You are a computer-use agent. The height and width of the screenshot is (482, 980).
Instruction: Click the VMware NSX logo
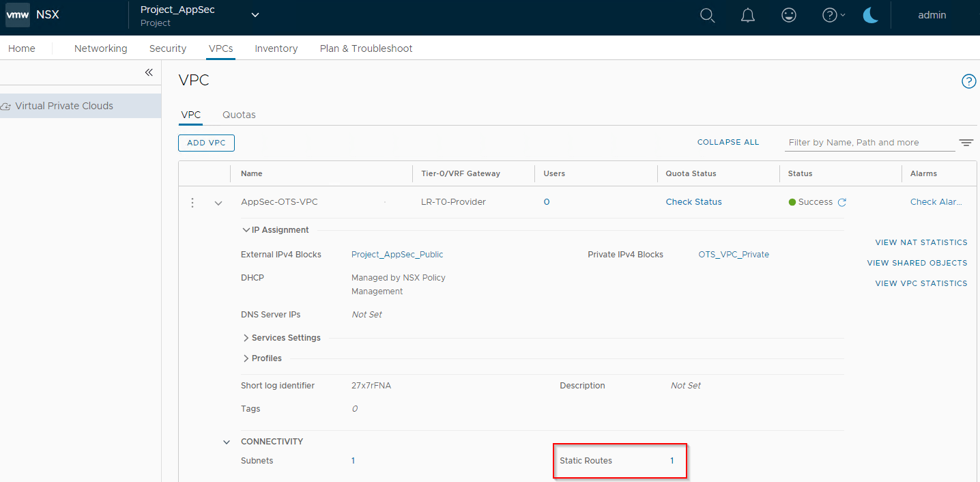[18, 15]
